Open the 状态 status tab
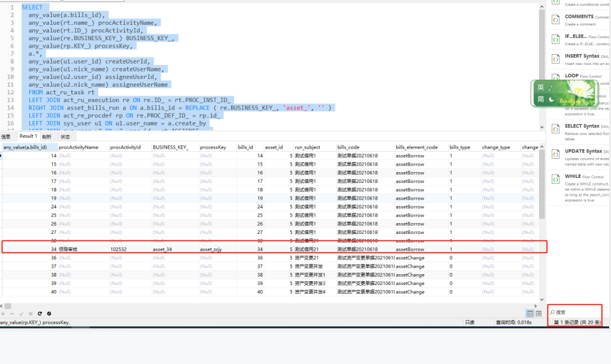The width and height of the screenshot is (611, 364). pos(66,136)
